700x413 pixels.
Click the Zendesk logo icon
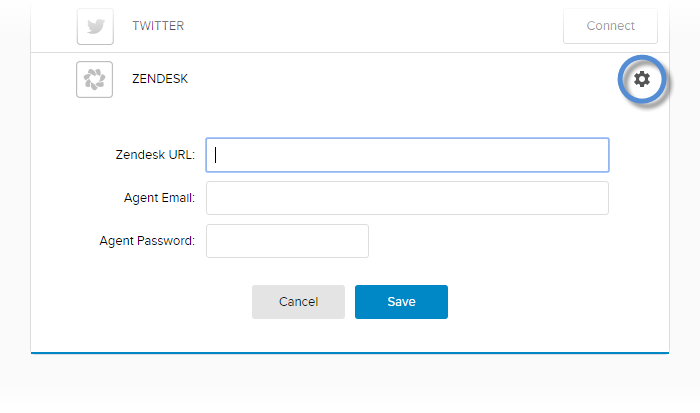(x=95, y=79)
